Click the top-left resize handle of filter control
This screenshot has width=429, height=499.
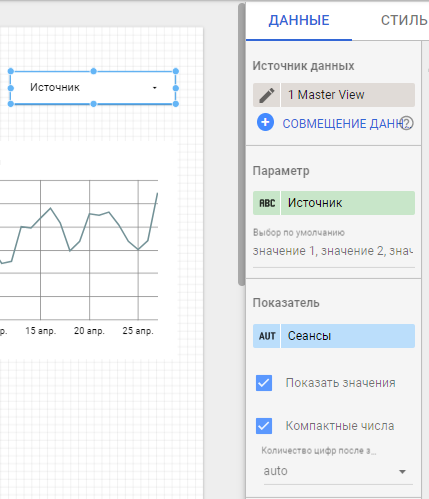click(11, 71)
